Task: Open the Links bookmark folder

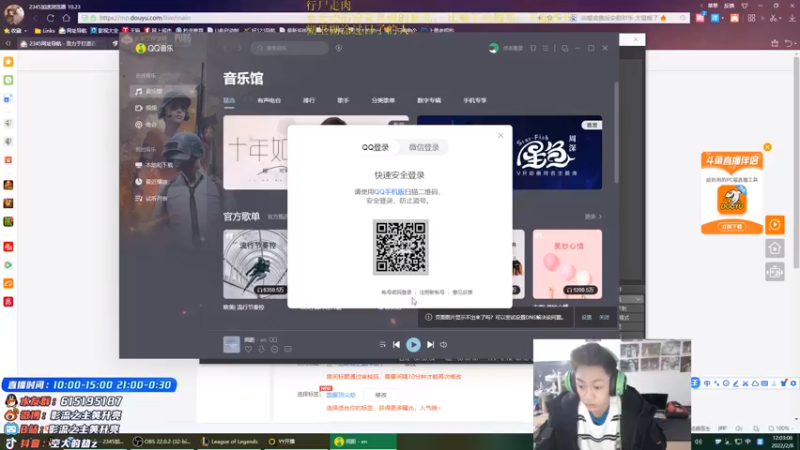Action: pyautogui.click(x=45, y=31)
